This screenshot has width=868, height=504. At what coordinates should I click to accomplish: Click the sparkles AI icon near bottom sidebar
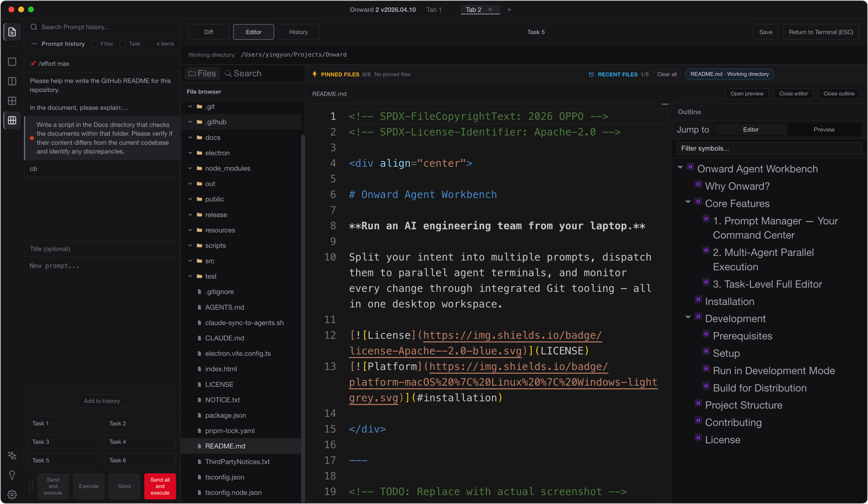coord(12,455)
